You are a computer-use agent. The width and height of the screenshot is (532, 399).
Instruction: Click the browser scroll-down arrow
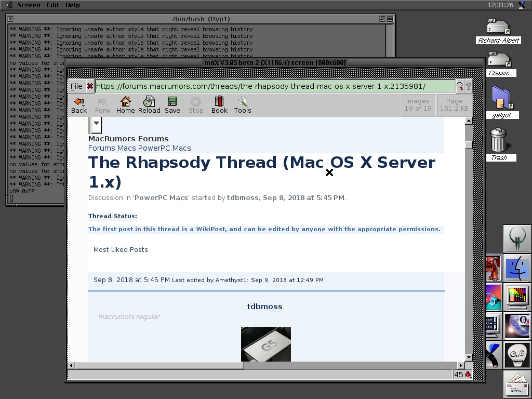coord(469,357)
